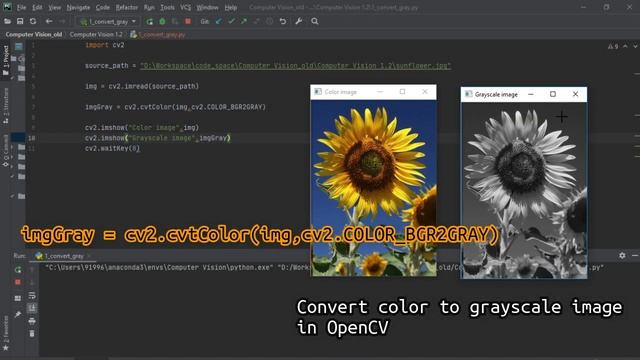Click the Search Everywhere magnifier icon
This screenshot has width=640, height=360.
click(315, 21)
